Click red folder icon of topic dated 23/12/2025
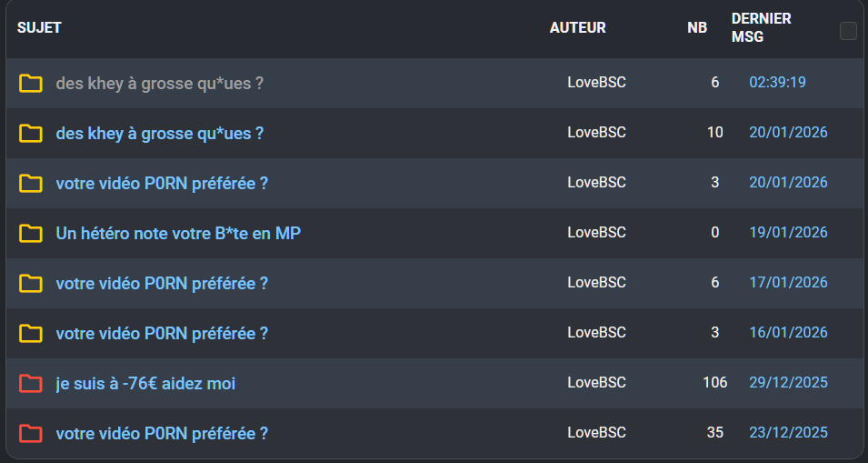This screenshot has width=868, height=463. point(31,434)
